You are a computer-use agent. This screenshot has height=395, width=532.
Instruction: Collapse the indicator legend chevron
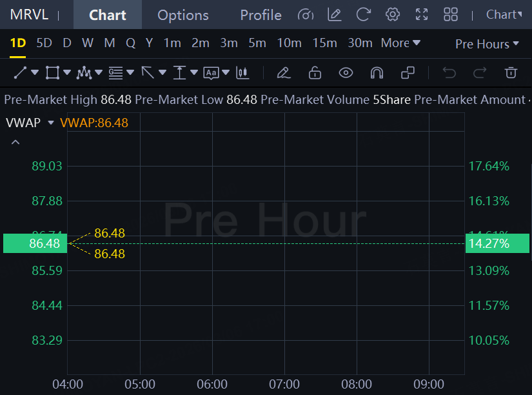15,142
